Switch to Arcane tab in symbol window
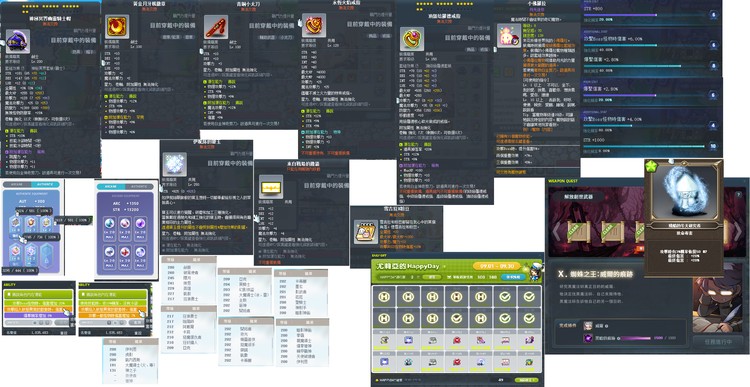The image size is (750, 387). coord(111,187)
